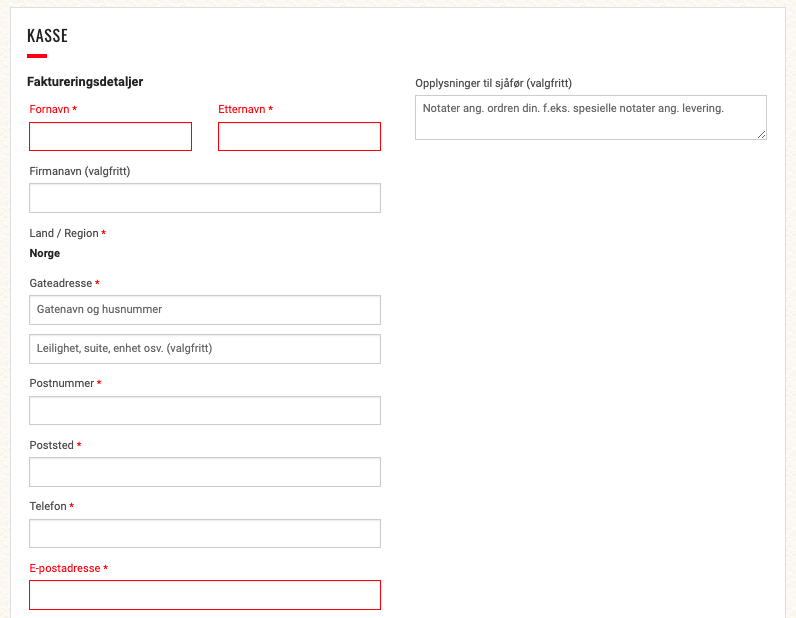Image resolution: width=796 pixels, height=618 pixels.
Task: Click the 'Gatenavn og husnummer' address field
Action: (x=205, y=310)
